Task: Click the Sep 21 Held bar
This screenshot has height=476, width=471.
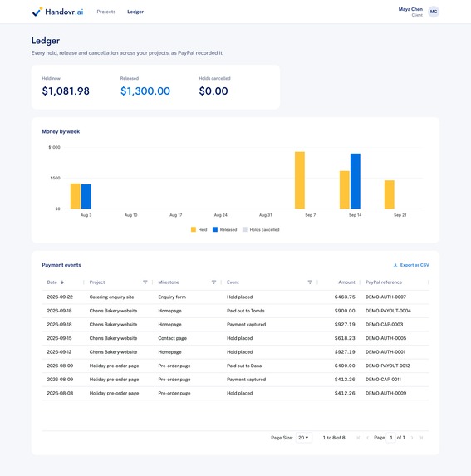Action: coord(390,194)
